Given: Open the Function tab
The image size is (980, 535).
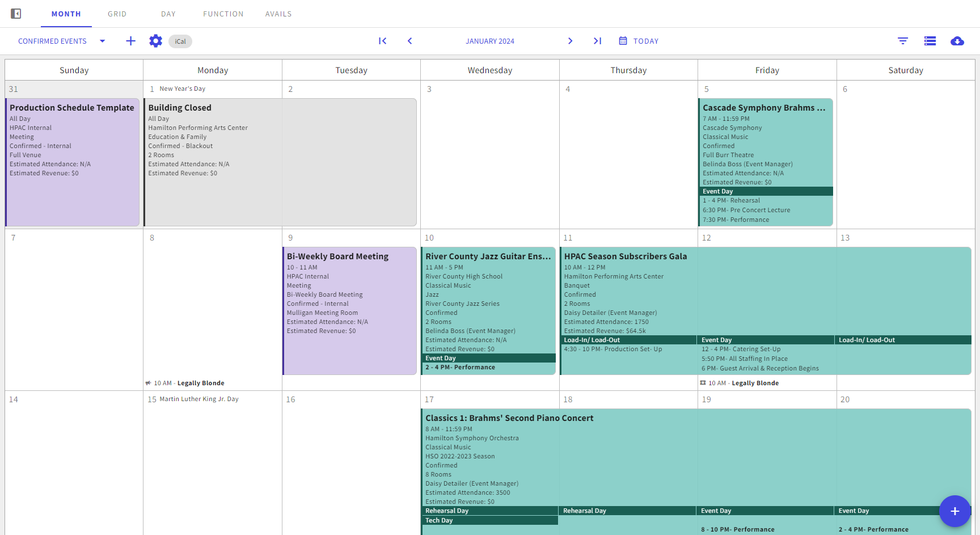Looking at the screenshot, I should pos(223,14).
